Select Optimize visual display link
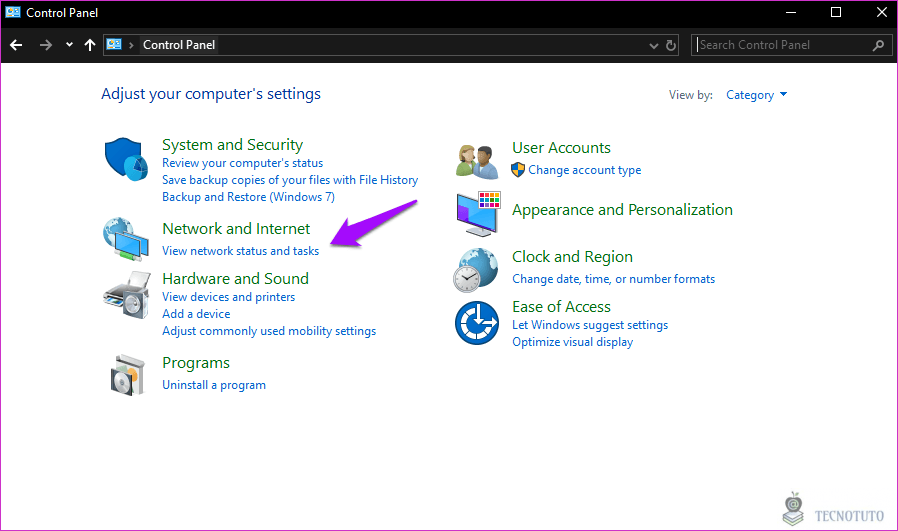The width and height of the screenshot is (898, 531). [x=572, y=342]
